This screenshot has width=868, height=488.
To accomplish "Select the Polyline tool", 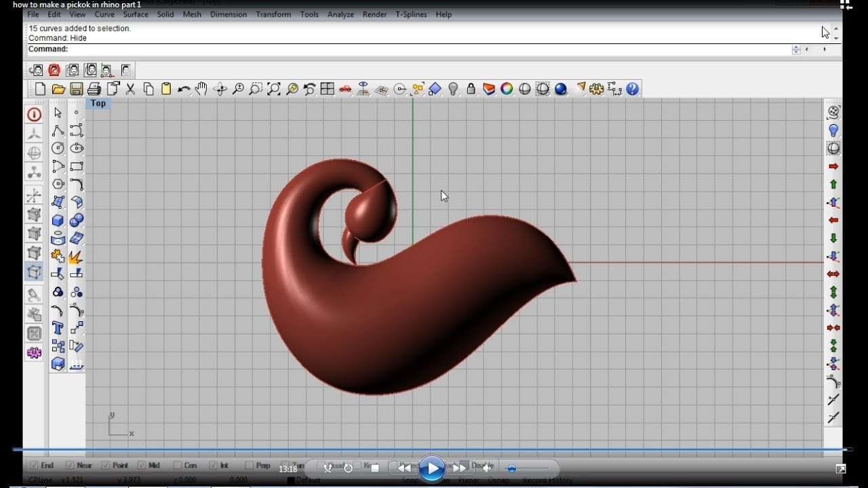I will pyautogui.click(x=58, y=130).
